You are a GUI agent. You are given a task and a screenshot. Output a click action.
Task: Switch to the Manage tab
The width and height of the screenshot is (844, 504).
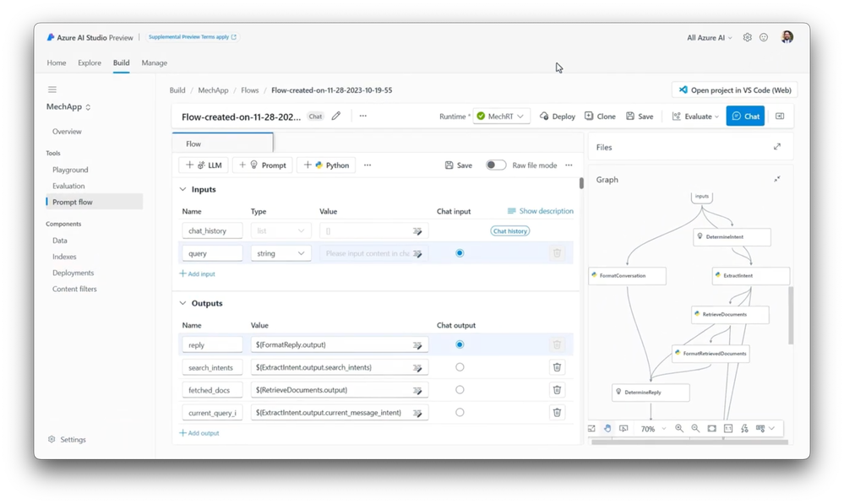coord(155,63)
